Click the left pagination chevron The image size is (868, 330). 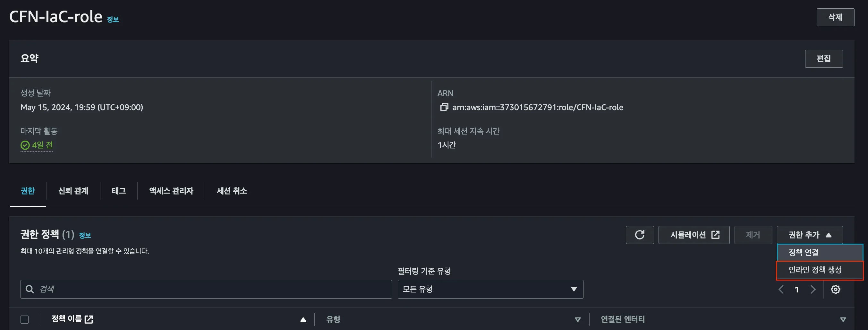[x=781, y=289]
